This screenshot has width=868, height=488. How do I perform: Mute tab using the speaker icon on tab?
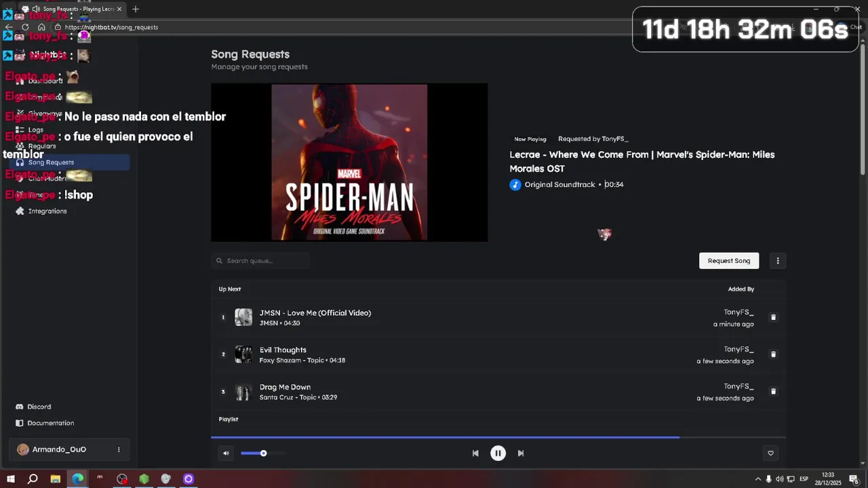(35, 9)
